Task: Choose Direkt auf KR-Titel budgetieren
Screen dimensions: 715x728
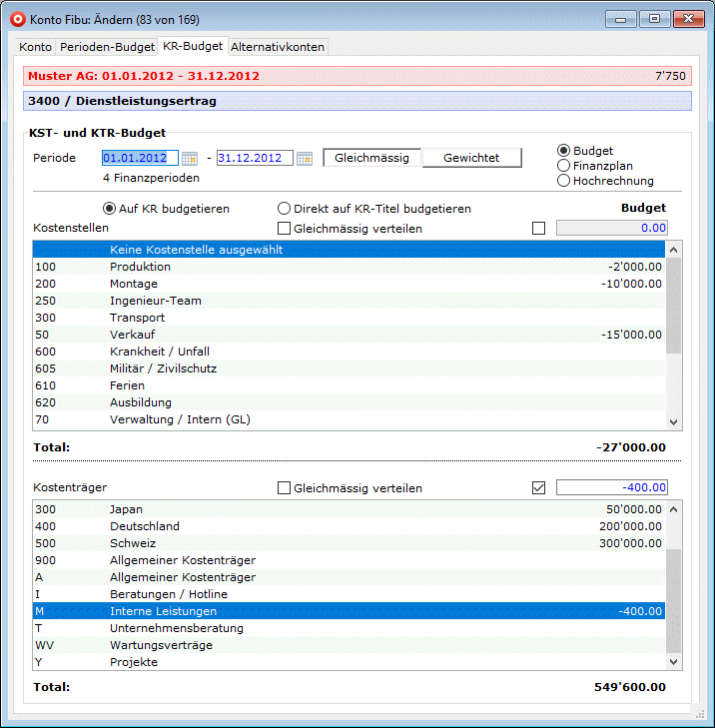Action: pyautogui.click(x=285, y=209)
